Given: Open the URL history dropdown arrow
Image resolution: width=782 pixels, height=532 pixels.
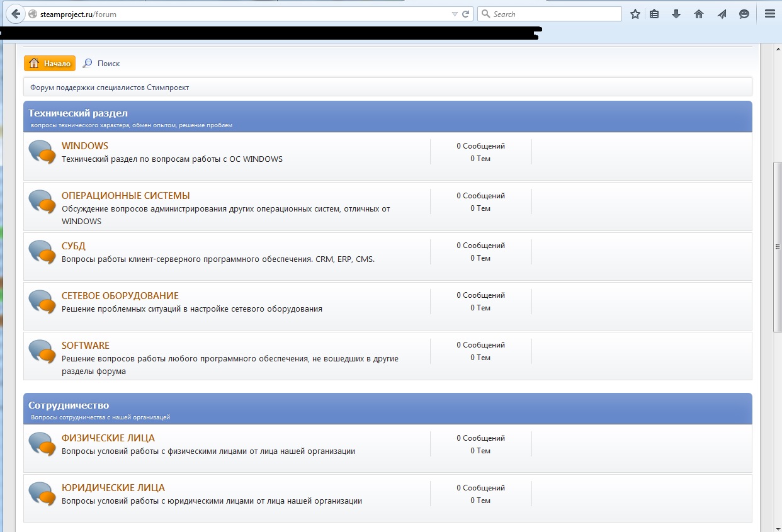Looking at the screenshot, I should (455, 14).
